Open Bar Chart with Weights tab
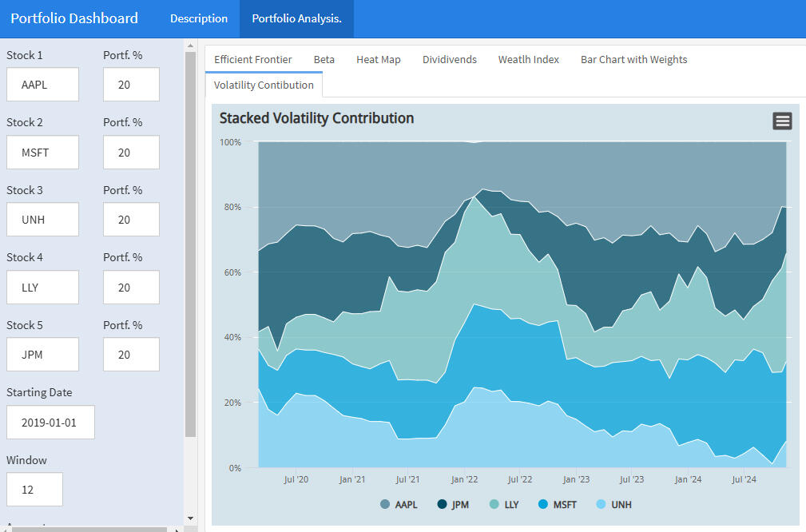This screenshot has height=532, width=806. tap(633, 59)
